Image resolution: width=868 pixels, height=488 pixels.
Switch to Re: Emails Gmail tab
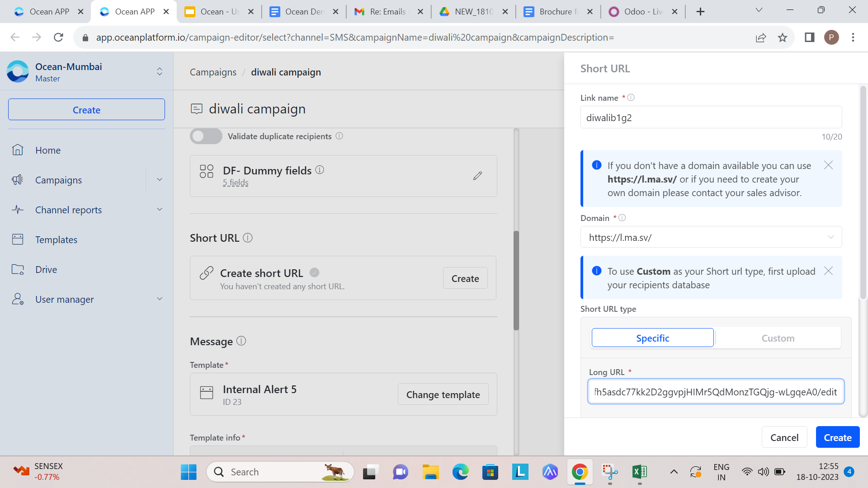[x=389, y=12]
